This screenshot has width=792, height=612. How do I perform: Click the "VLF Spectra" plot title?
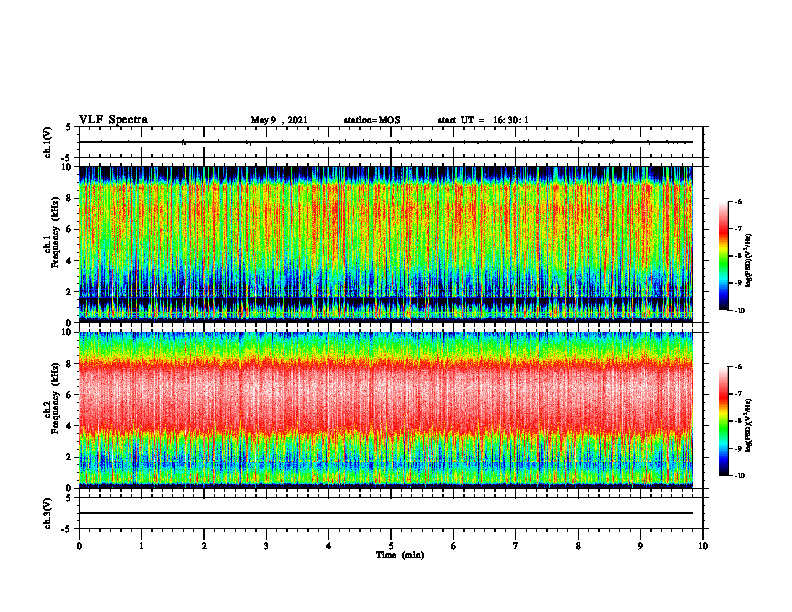(x=113, y=120)
